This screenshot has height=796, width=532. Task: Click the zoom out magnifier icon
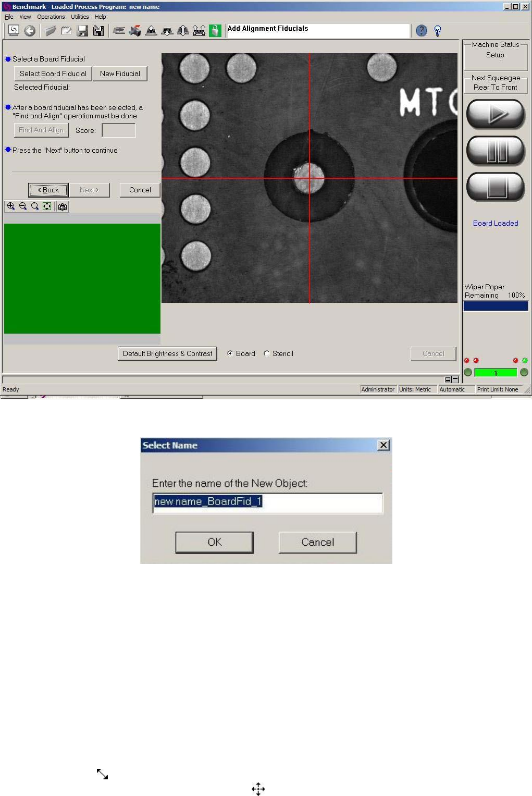pyautogui.click(x=23, y=206)
